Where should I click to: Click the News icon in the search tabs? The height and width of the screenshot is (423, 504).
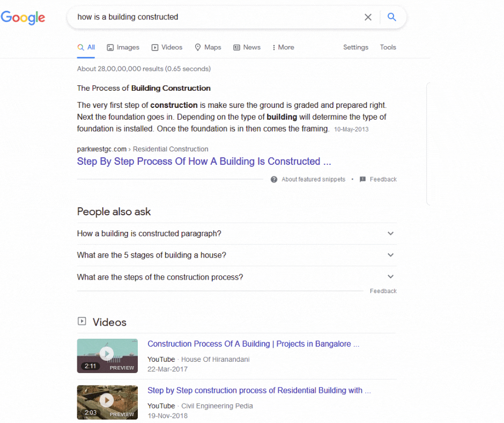236,47
